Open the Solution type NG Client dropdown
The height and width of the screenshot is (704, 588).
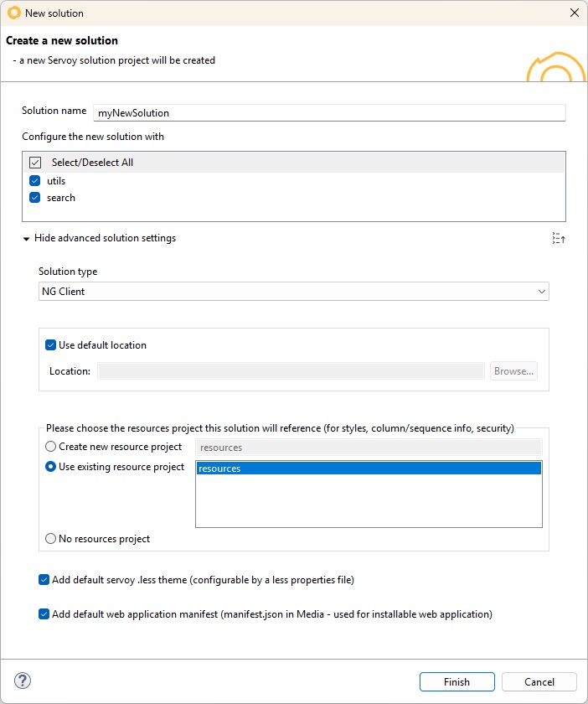[x=293, y=292]
